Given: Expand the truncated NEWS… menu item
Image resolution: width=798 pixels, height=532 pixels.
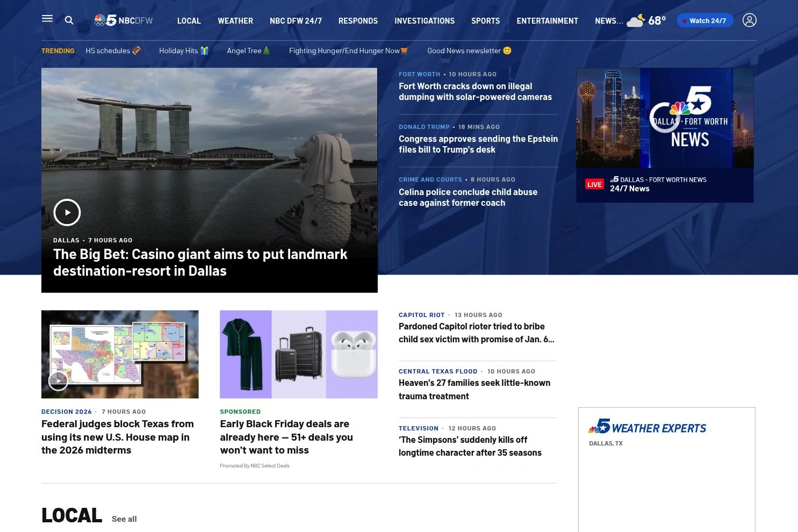Looking at the screenshot, I should (609, 20).
